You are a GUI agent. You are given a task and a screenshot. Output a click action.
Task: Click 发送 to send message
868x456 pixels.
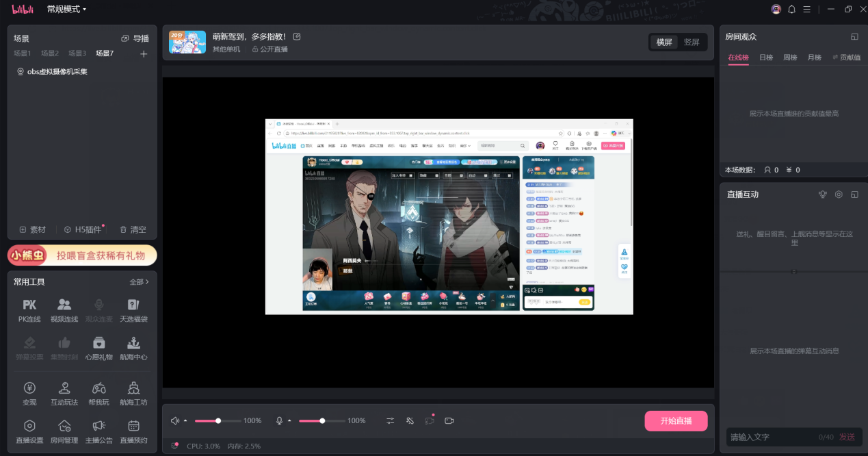click(847, 437)
